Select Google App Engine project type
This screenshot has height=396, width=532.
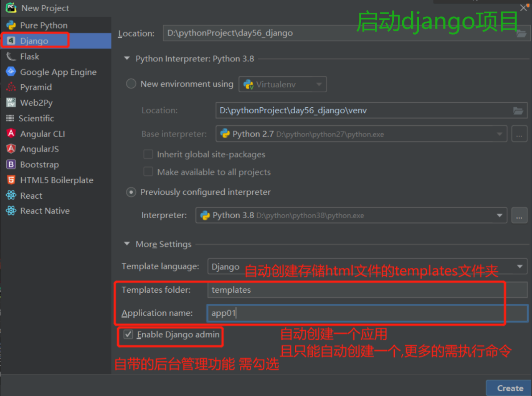[x=56, y=72]
